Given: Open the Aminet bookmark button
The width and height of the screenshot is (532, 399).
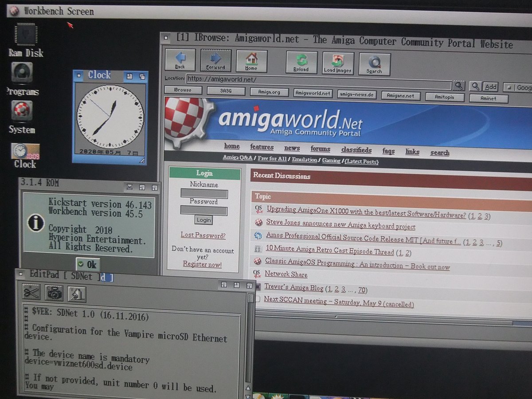Looking at the screenshot, I should (x=488, y=98).
